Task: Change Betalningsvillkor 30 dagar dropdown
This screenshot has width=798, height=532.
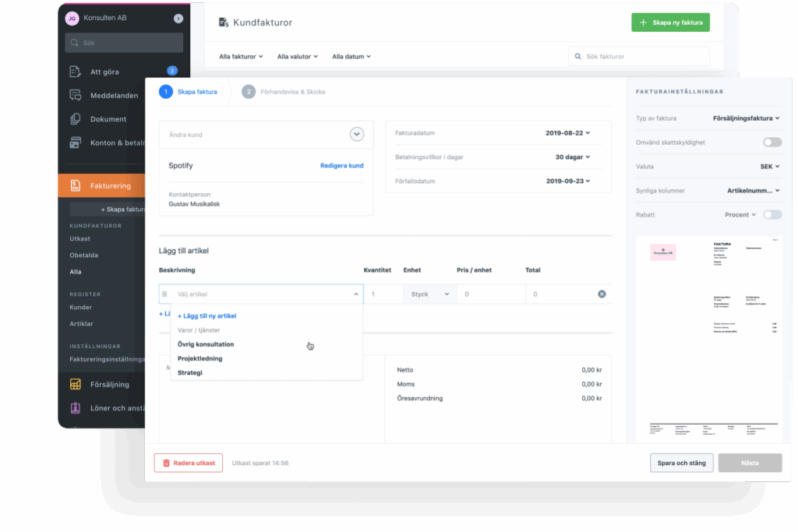Action: coord(573,157)
